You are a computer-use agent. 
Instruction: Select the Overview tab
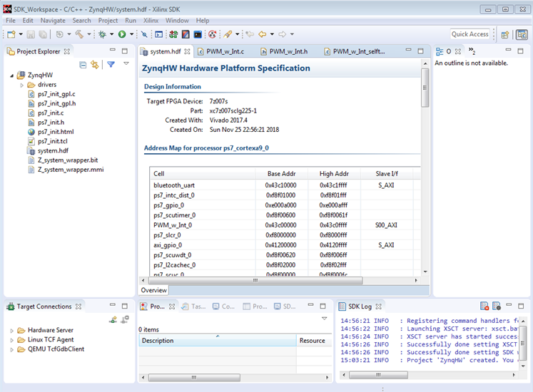[x=154, y=290]
